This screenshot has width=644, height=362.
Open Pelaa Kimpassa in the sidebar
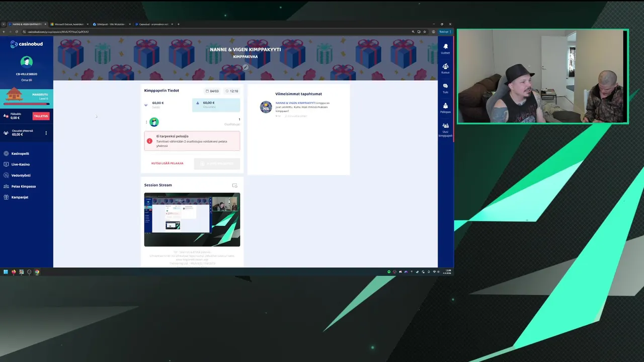24,187
